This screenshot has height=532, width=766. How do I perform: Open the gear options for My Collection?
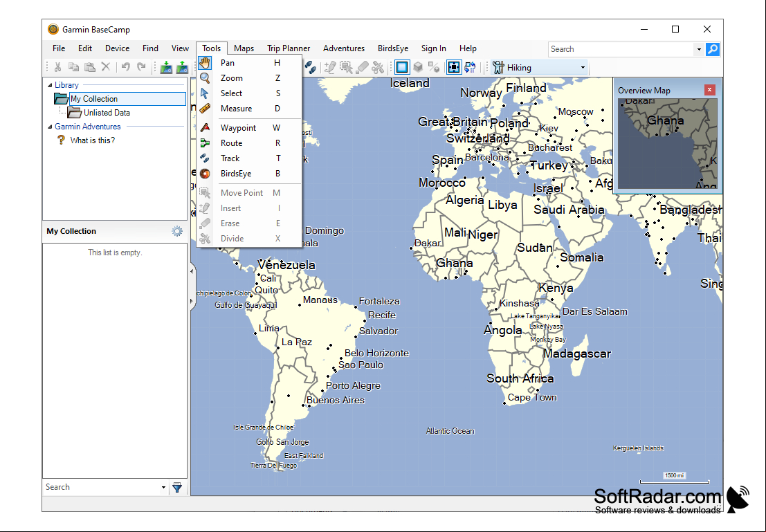[x=177, y=231]
